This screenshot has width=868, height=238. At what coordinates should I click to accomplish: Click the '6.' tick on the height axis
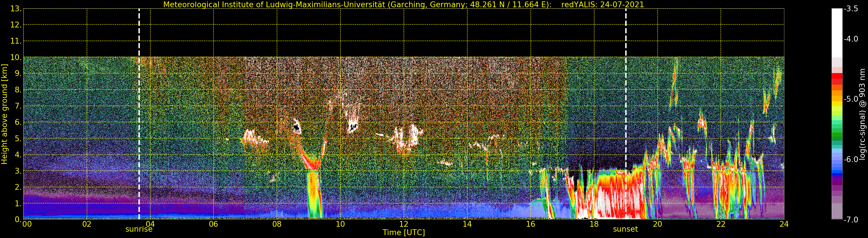18,122
